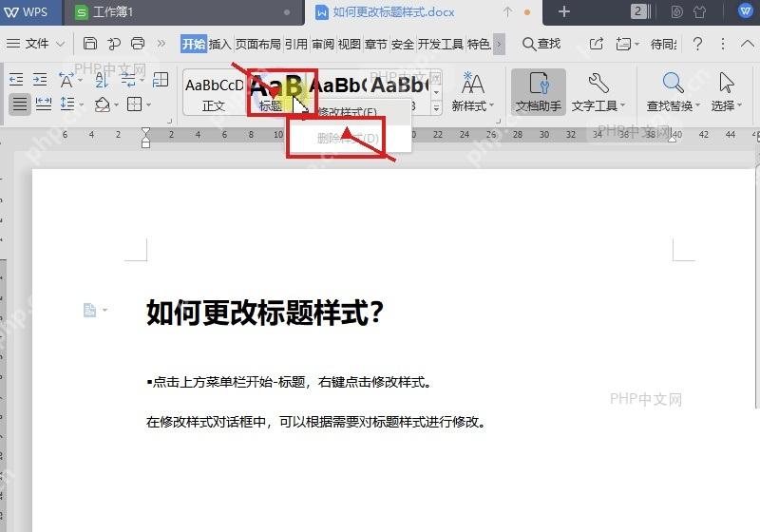Click the 待同步 sync status
This screenshot has height=532, width=760.
point(663,44)
